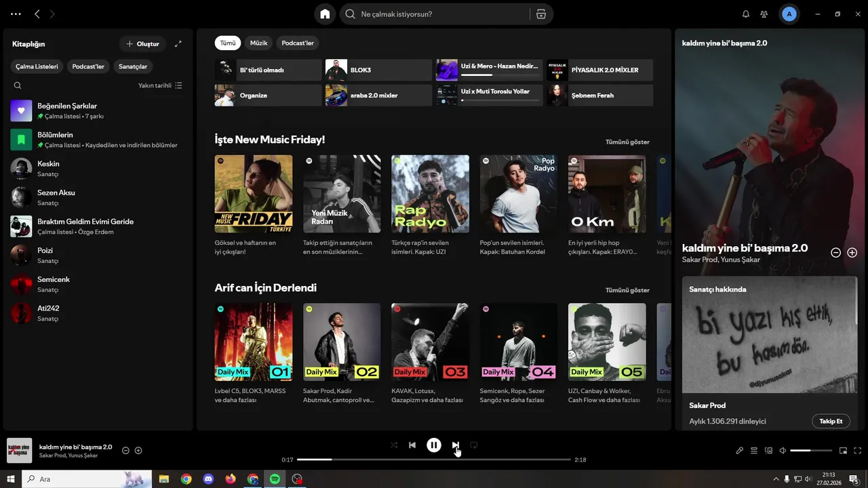868x488 pixels.
Task: Navigate forward with the right arrow
Action: (52, 14)
